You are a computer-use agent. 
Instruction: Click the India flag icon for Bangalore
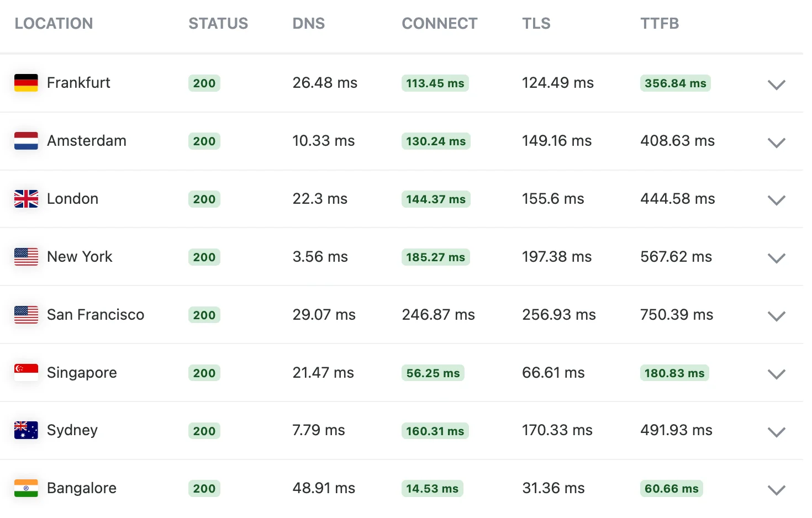tap(25, 488)
